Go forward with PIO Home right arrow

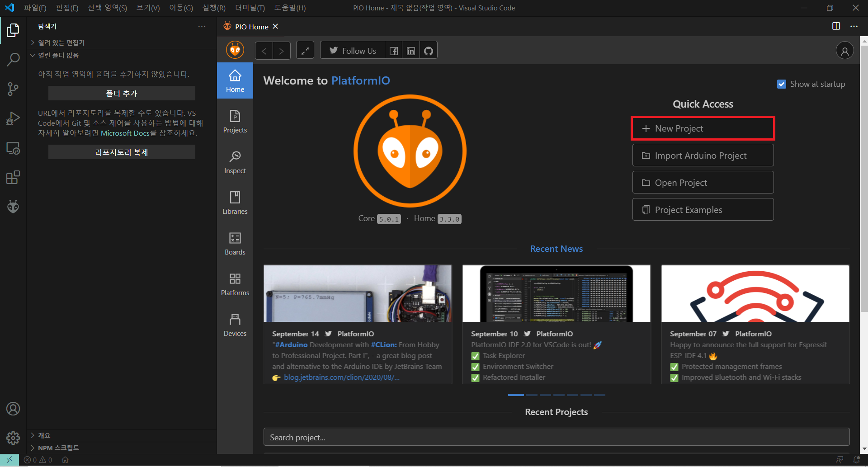pos(282,51)
